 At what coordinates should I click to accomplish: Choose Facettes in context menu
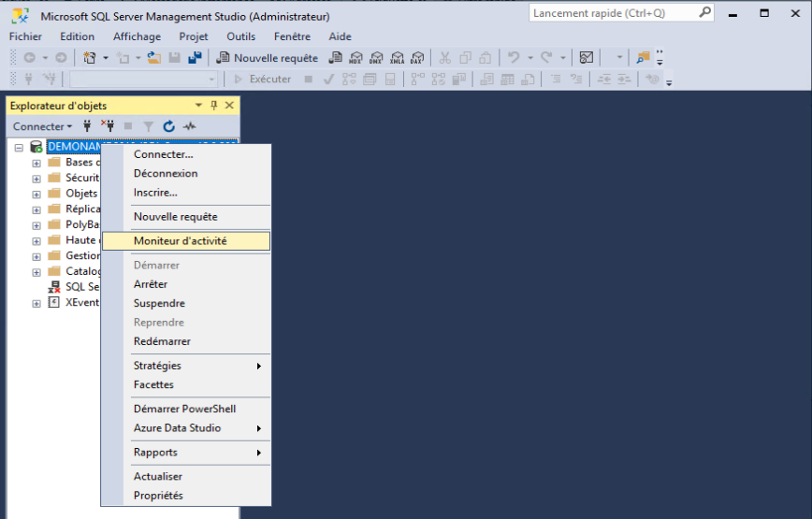186,385
